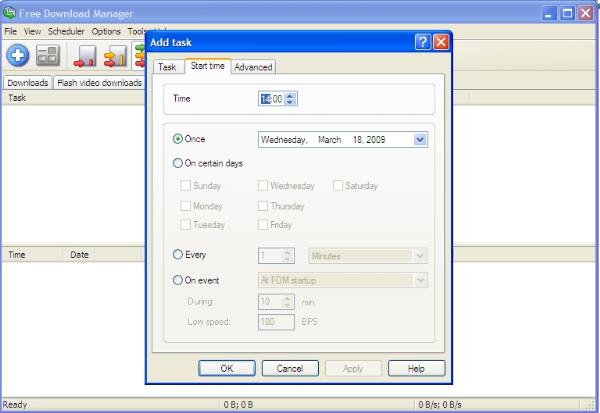Tick the Friday checkbox
600x413 pixels.
tap(263, 225)
